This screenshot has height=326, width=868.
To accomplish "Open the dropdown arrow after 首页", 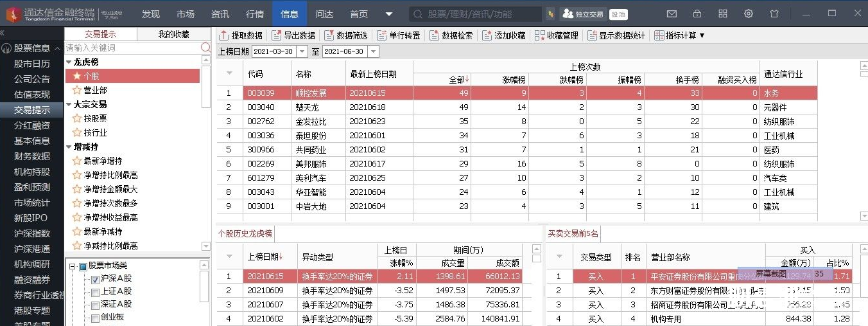I will (388, 14).
